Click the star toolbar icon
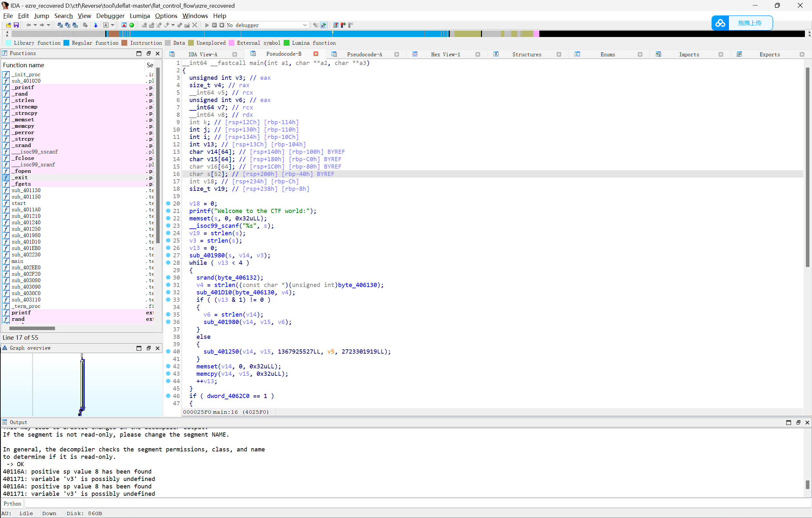 pyautogui.click(x=180, y=25)
